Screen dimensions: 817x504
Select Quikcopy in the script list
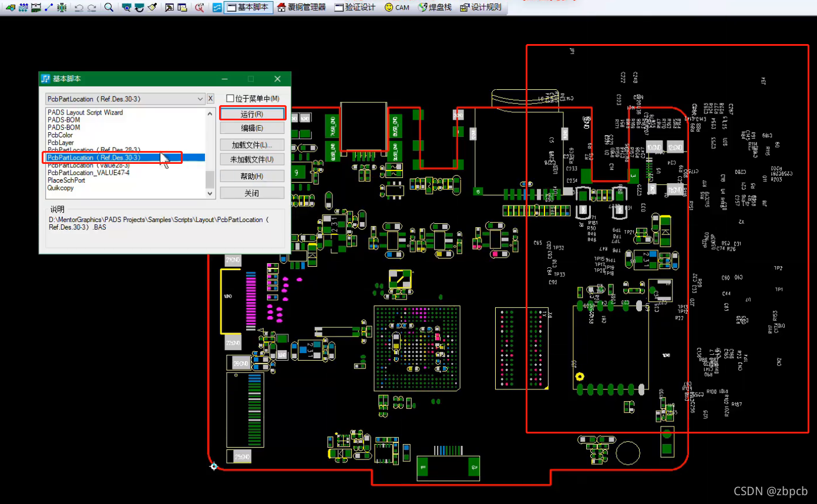point(60,188)
